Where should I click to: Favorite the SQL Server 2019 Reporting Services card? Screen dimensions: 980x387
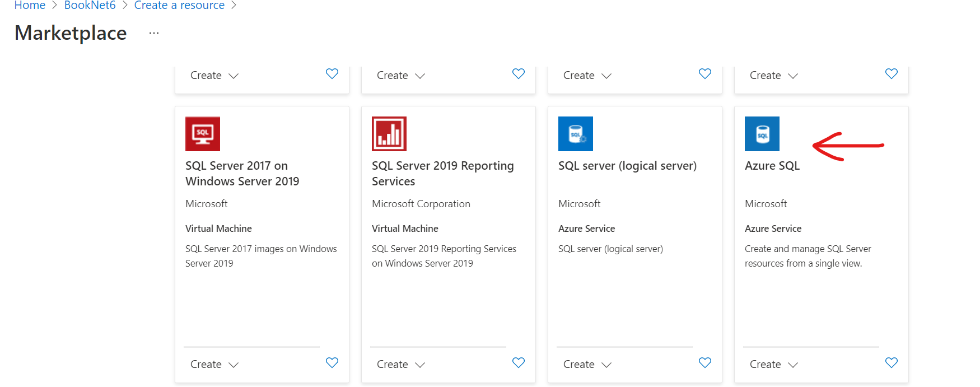click(x=519, y=363)
